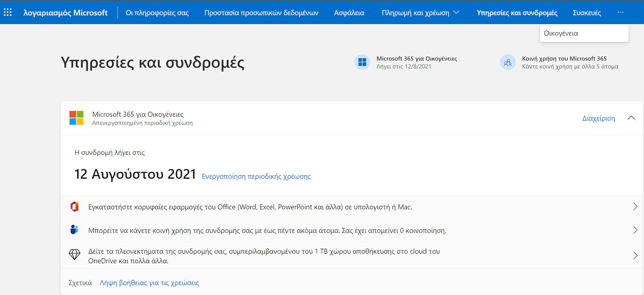The image size is (644, 295).
Task: Click Απενεργοποιημένη περιοδική χρέωση status text
Action: [x=142, y=123]
